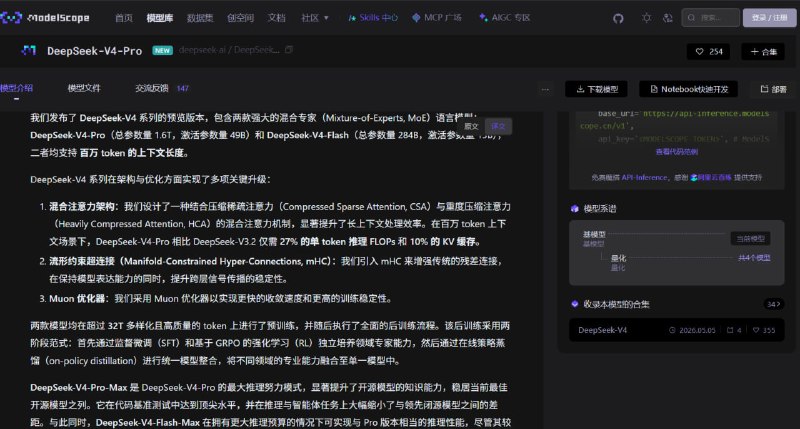Click the 登录 / 注册 button

point(769,18)
